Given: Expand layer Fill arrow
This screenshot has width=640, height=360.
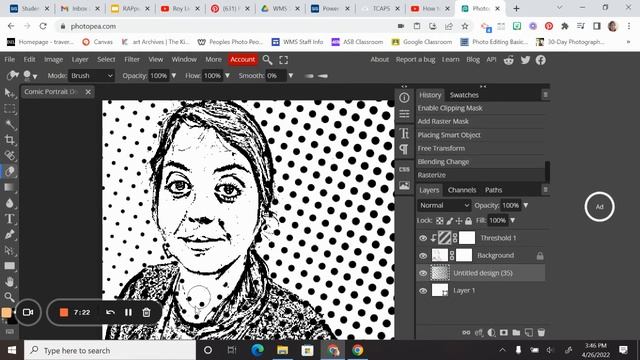Looking at the screenshot, I should [x=513, y=220].
